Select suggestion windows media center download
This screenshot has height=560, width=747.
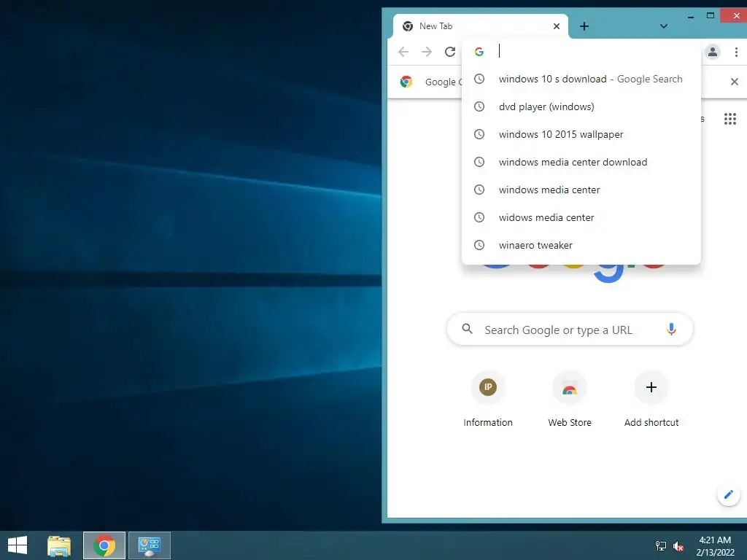581,162
